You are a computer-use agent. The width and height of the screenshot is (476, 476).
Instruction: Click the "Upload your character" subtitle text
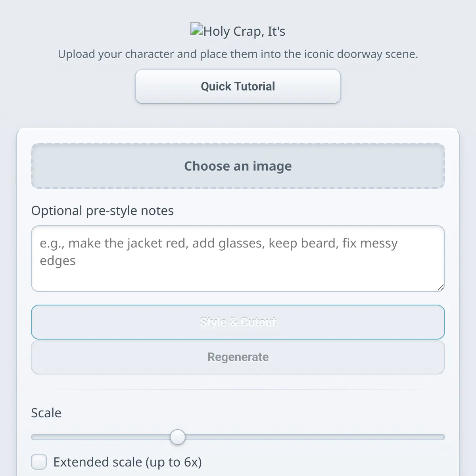pyautogui.click(x=238, y=54)
